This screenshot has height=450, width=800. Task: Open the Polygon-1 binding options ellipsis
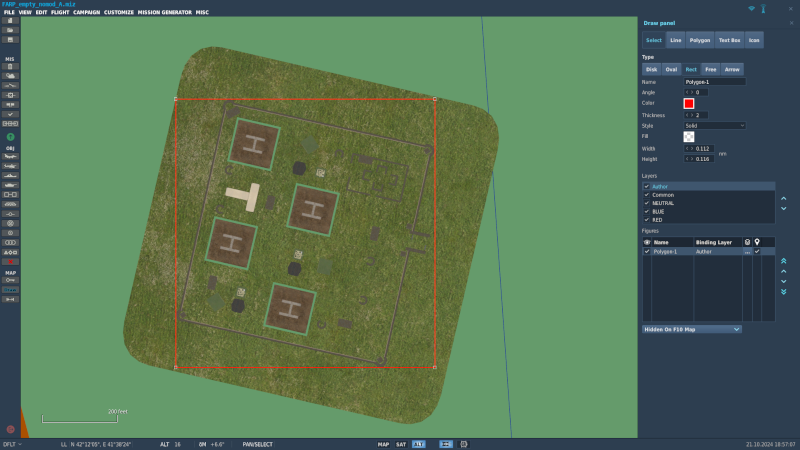tap(747, 252)
